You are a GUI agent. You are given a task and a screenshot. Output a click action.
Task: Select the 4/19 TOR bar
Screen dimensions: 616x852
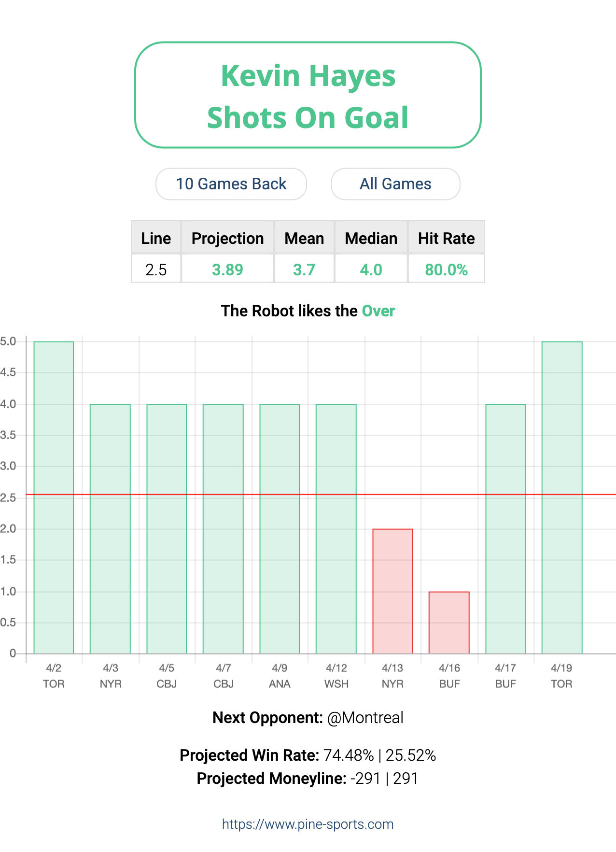pos(562,497)
